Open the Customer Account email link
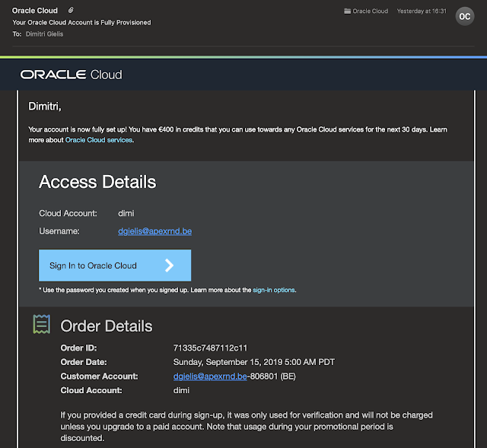Image resolution: width=487 pixels, height=448 pixels. (x=208, y=377)
